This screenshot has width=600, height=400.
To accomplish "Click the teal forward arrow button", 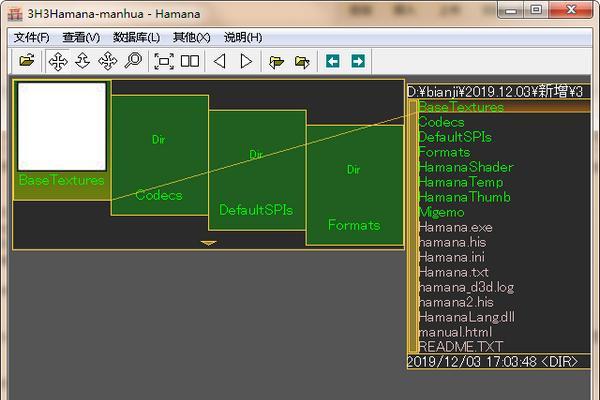I will pyautogui.click(x=358, y=61).
